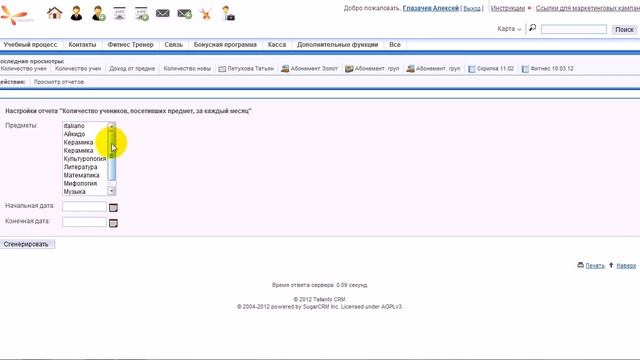Click the Поиск button
640x360 pixels.
click(624, 29)
